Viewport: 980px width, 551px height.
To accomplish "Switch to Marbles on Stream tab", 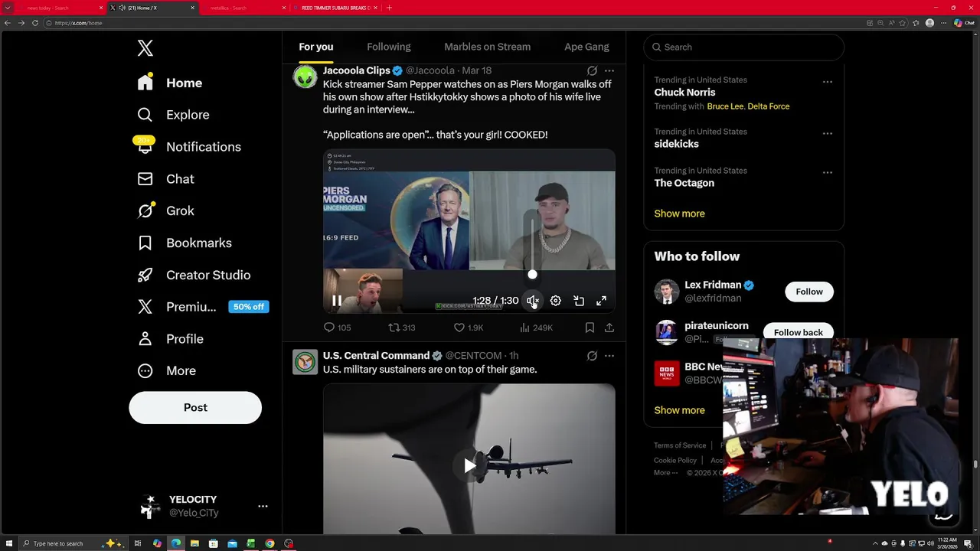I will (488, 47).
